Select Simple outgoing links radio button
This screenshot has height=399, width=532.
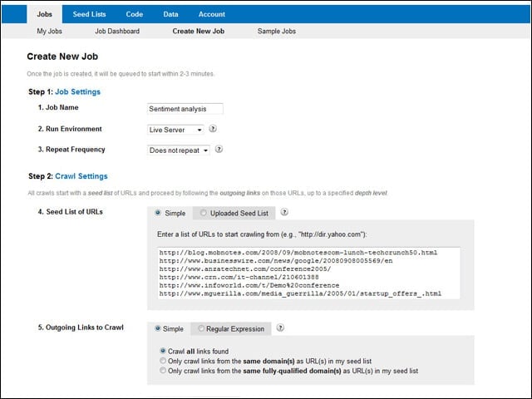(x=157, y=328)
